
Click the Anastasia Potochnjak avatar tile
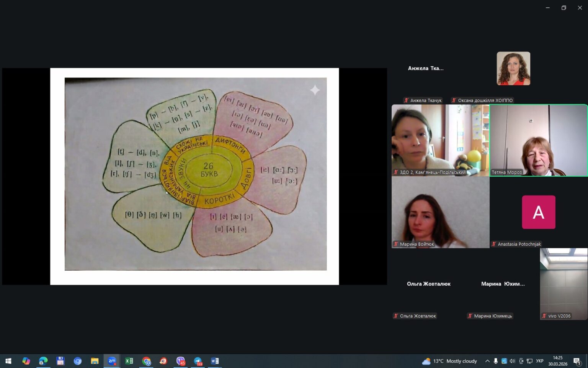click(539, 212)
